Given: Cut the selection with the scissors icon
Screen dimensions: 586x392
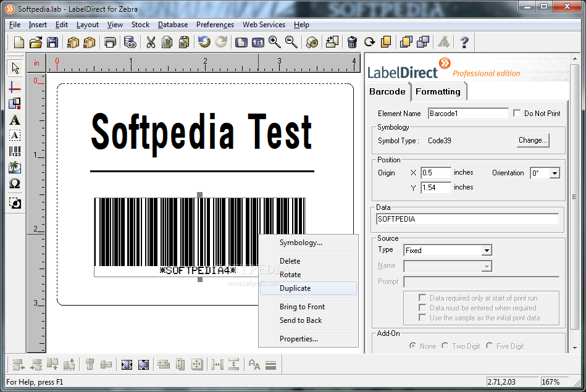Looking at the screenshot, I should [151, 42].
